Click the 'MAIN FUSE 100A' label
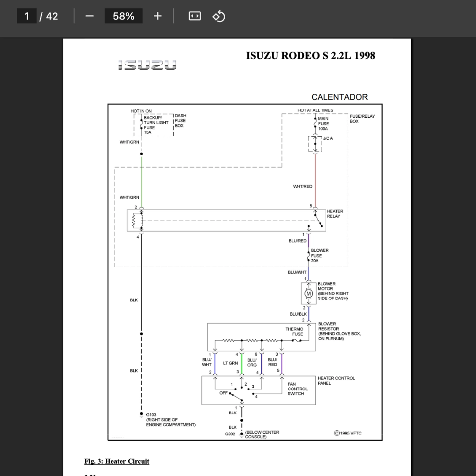 (x=324, y=123)
